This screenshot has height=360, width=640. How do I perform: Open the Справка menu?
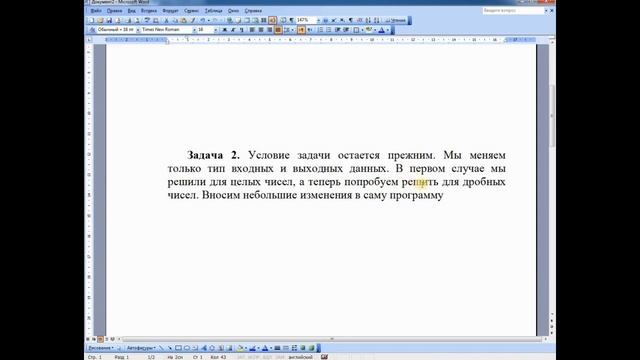click(x=253, y=11)
